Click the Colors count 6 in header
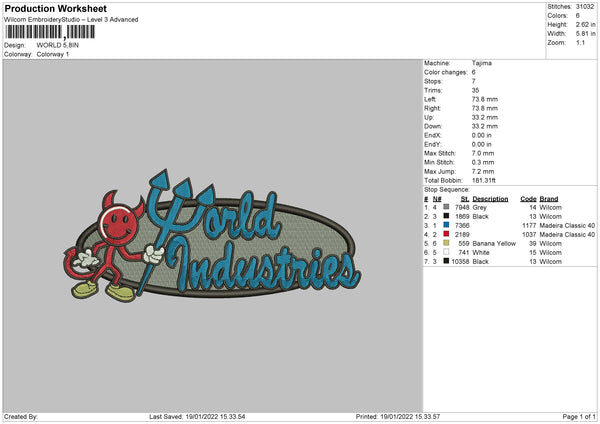Screen dimensions: 600x424 click(x=578, y=16)
